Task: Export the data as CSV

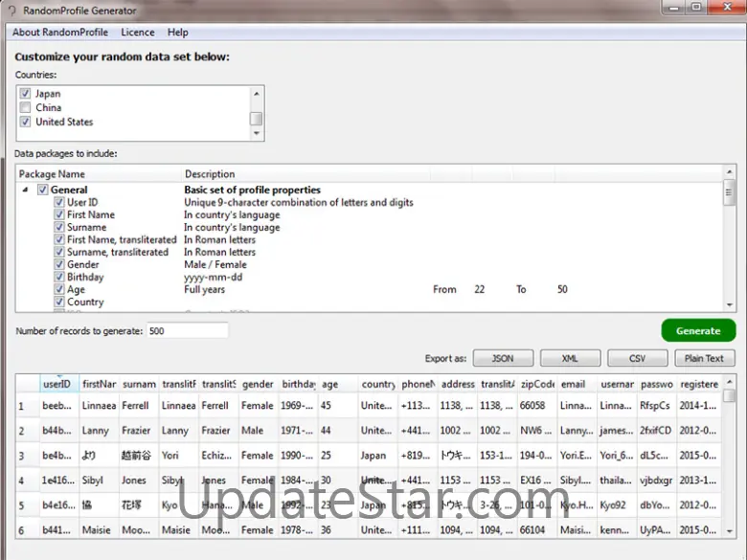Action: coord(637,358)
